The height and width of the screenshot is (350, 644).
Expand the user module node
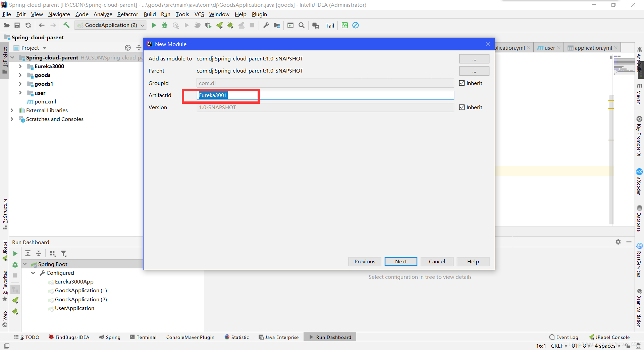pos(20,93)
